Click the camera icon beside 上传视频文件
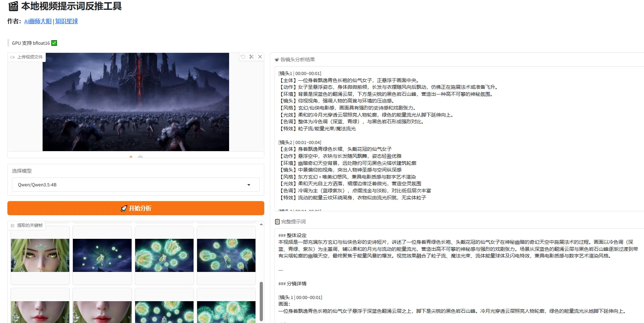This screenshot has height=323, width=644. pos(13,57)
